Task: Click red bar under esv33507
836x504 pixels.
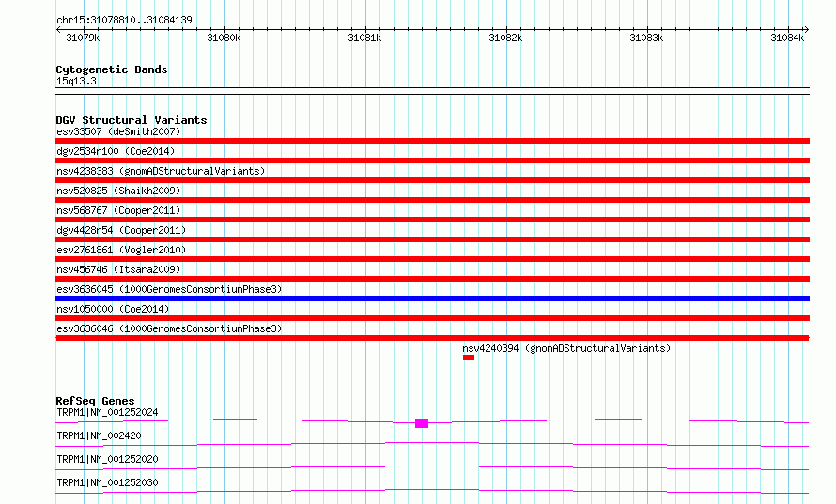Action: (432, 141)
